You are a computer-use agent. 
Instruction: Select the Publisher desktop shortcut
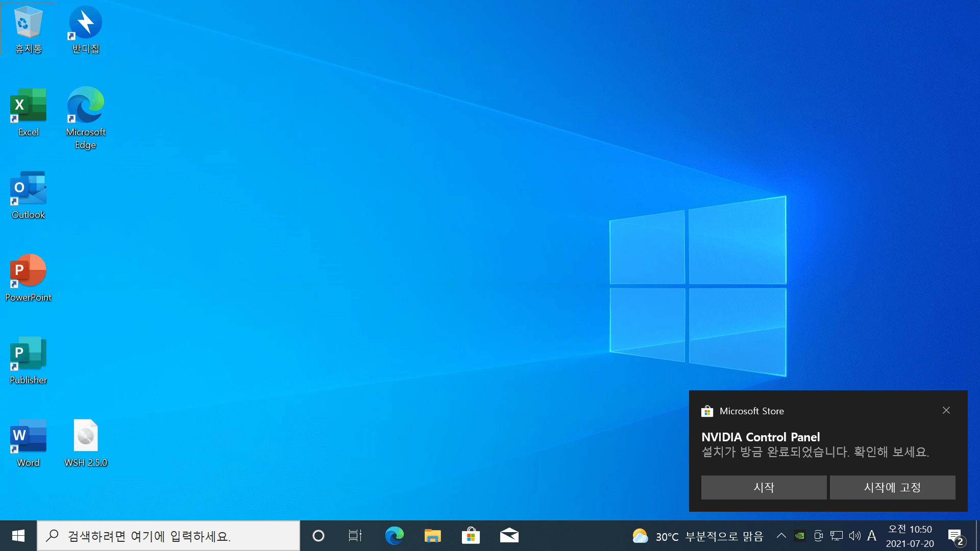click(x=28, y=360)
